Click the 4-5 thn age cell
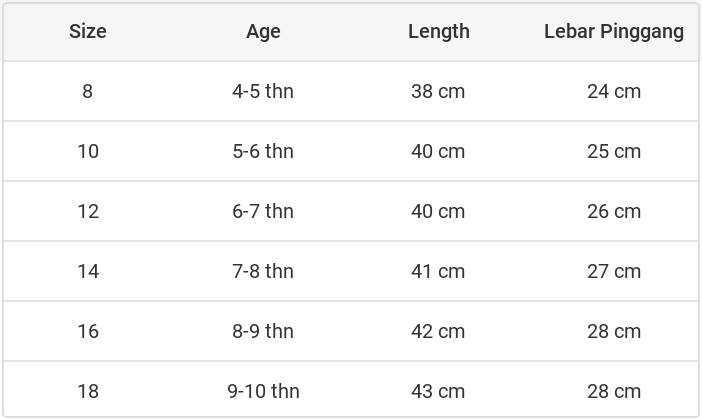702x420 pixels. pos(263,91)
